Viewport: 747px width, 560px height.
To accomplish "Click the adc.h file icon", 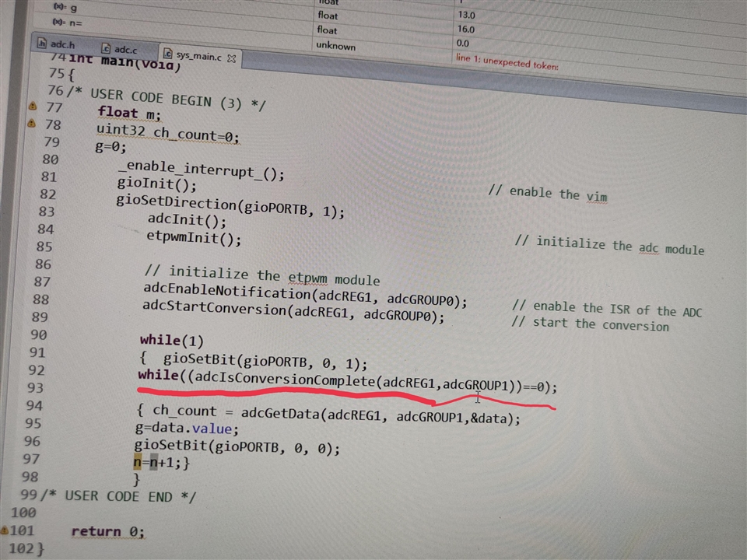I will click(x=42, y=44).
